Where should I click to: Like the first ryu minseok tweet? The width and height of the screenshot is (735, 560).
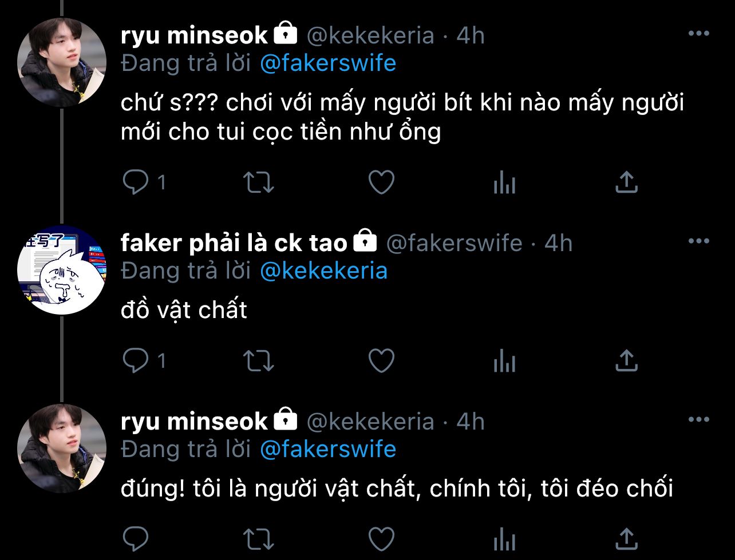coord(381,182)
